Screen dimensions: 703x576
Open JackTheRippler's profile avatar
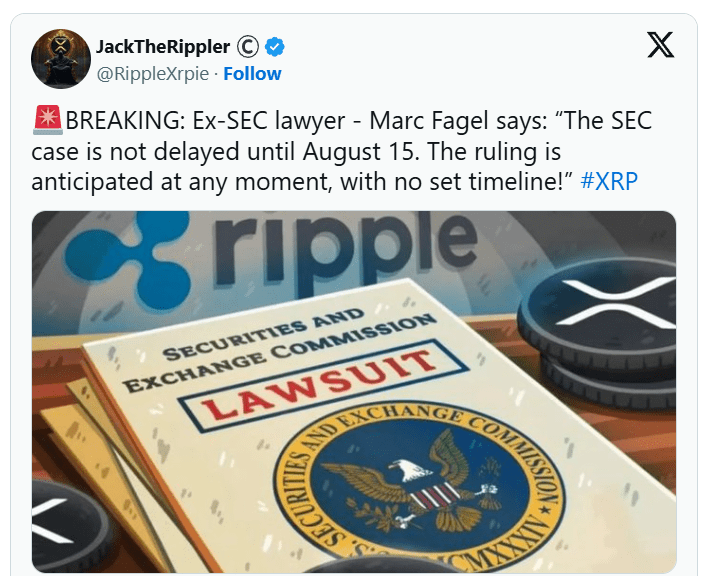click(x=61, y=59)
